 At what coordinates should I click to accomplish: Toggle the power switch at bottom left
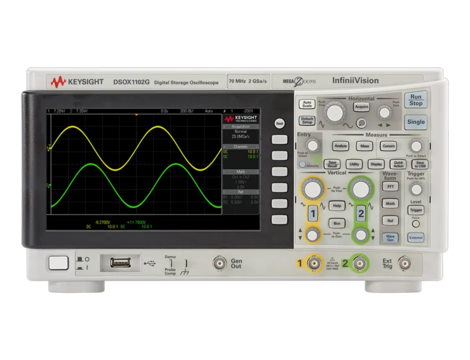(59, 263)
